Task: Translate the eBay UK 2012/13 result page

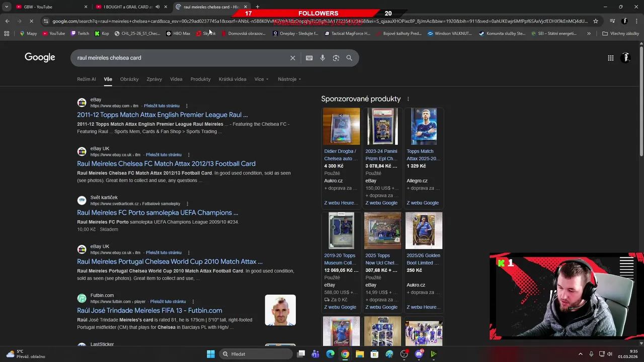Action: (164, 155)
